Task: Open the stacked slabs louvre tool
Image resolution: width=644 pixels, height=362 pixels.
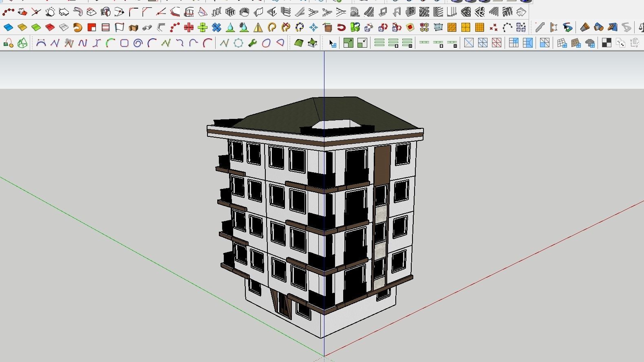Action: [x=438, y=12]
